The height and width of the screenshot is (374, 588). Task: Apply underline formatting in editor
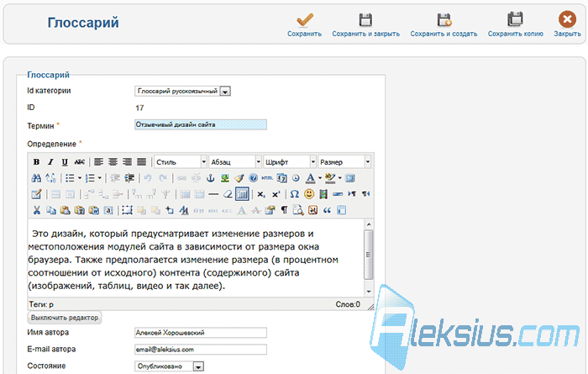[65, 162]
